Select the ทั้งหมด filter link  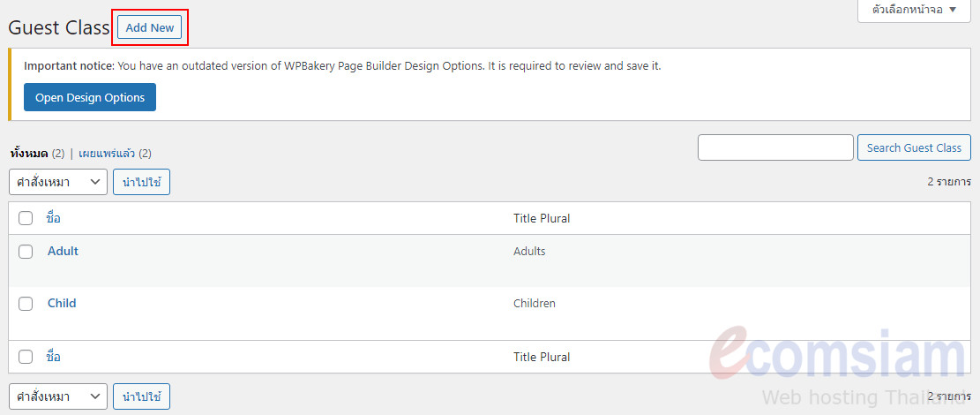(29, 153)
